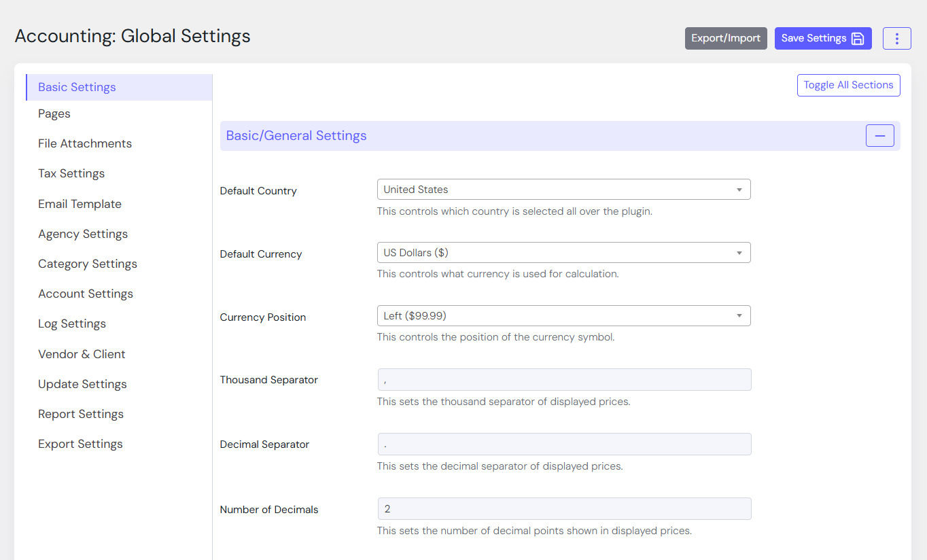Click the three-dot more options icon

(x=896, y=39)
